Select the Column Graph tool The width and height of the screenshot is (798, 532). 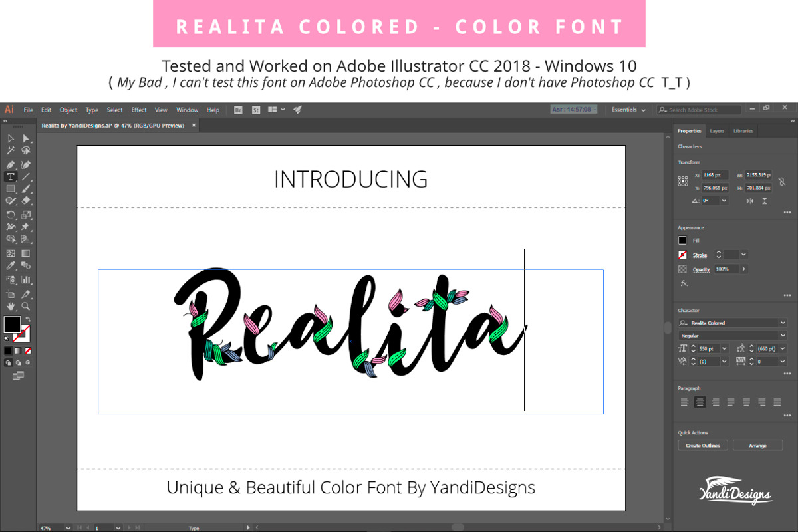point(26,280)
